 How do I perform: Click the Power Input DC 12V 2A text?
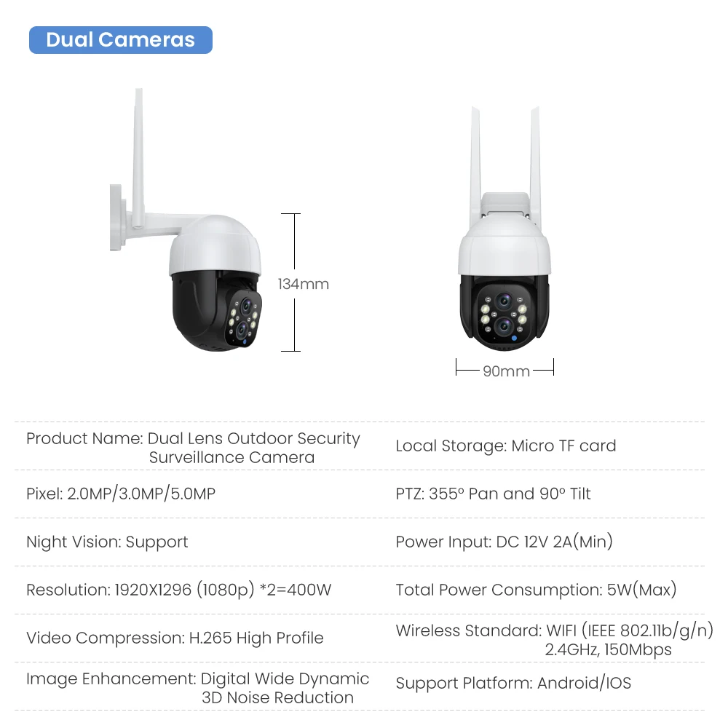(x=505, y=542)
